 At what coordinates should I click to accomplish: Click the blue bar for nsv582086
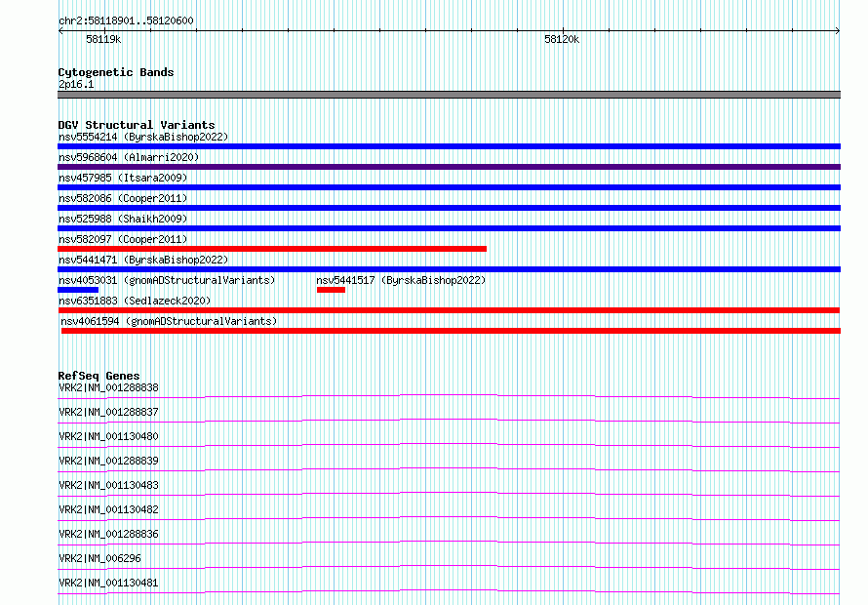pos(449,208)
